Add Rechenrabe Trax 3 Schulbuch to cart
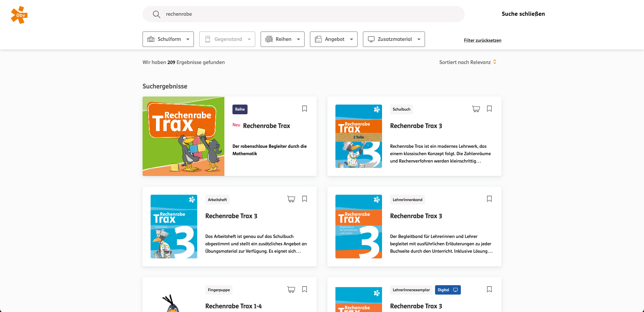644x312 pixels. [476, 109]
